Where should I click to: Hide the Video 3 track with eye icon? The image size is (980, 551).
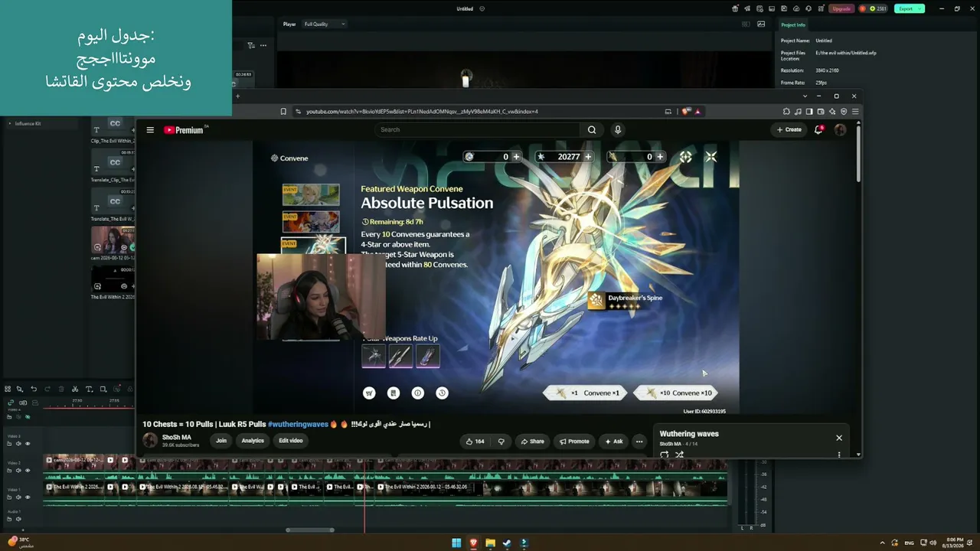[x=28, y=444]
